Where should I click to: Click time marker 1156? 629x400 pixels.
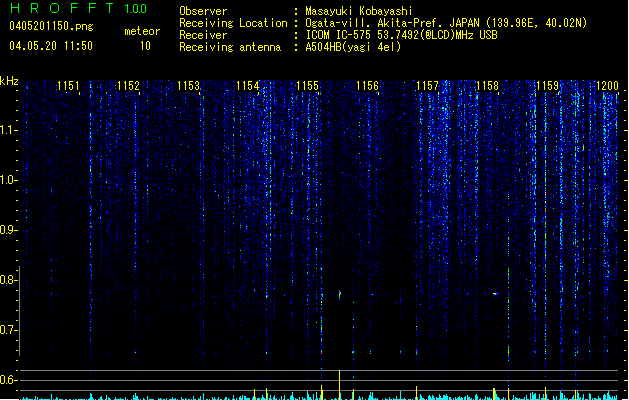pos(367,85)
